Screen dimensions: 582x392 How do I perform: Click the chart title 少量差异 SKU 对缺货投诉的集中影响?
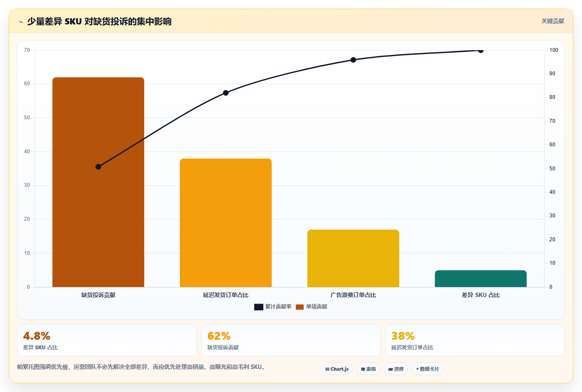pyautogui.click(x=99, y=21)
